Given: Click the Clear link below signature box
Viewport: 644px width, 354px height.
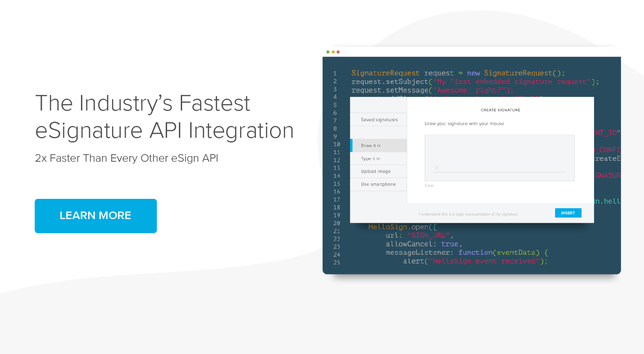Looking at the screenshot, I should coord(429,186).
